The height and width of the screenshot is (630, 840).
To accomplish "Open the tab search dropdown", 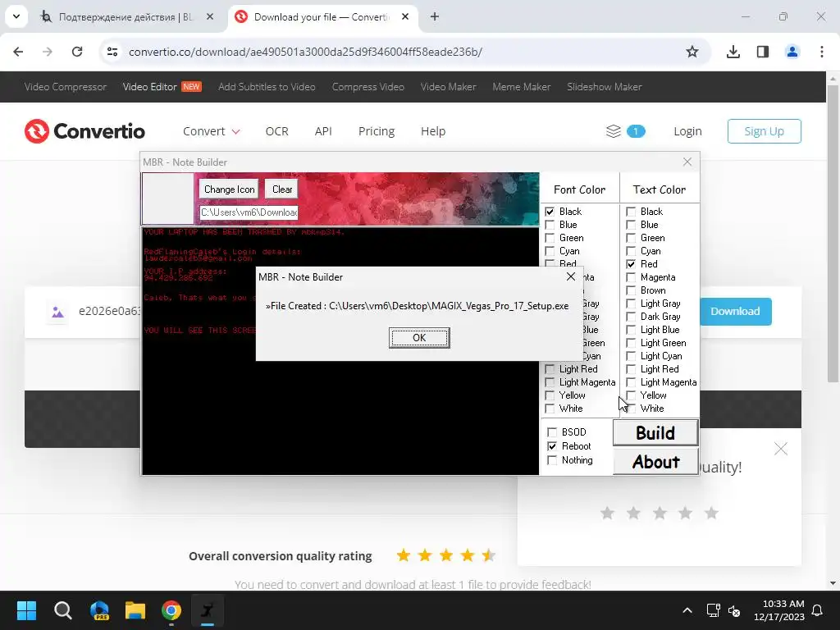I will [16, 16].
